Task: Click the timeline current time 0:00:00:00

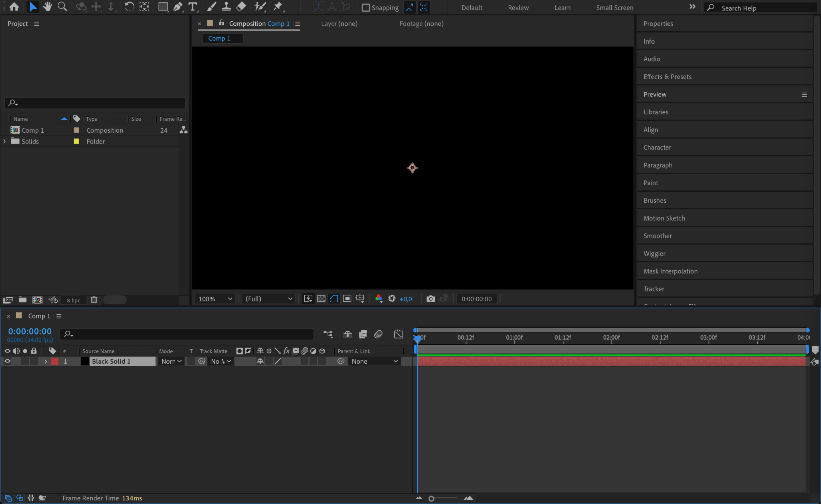Action: pos(30,331)
